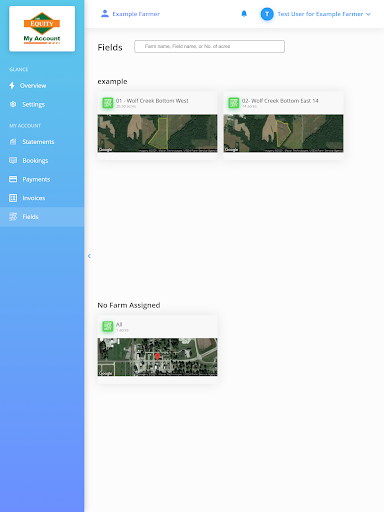Click the Bookings icon in sidebar
The image size is (384, 512).
[13, 161]
